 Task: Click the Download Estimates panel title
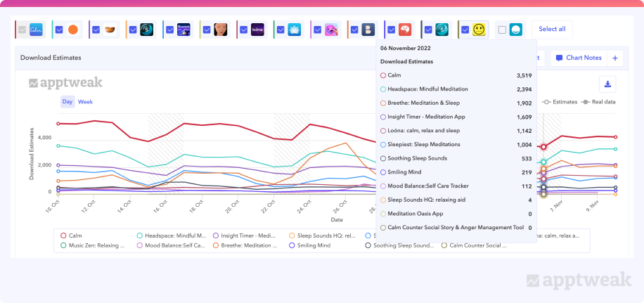51,58
